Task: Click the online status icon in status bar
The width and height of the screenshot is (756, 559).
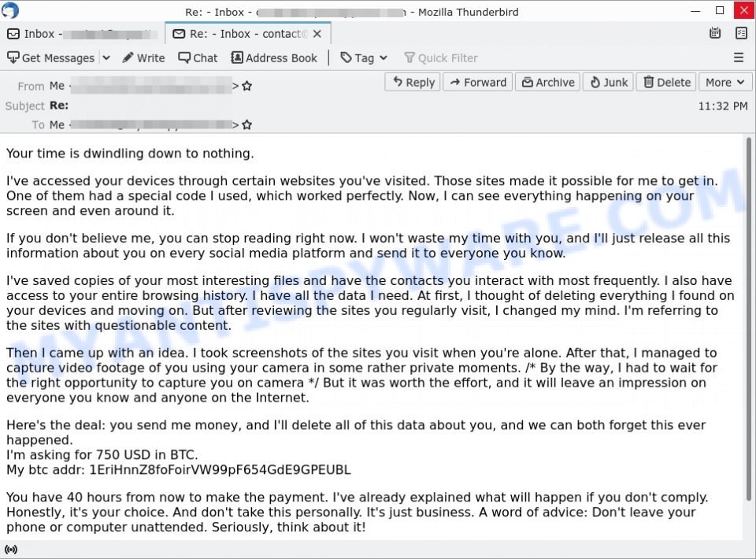Action: point(10,550)
